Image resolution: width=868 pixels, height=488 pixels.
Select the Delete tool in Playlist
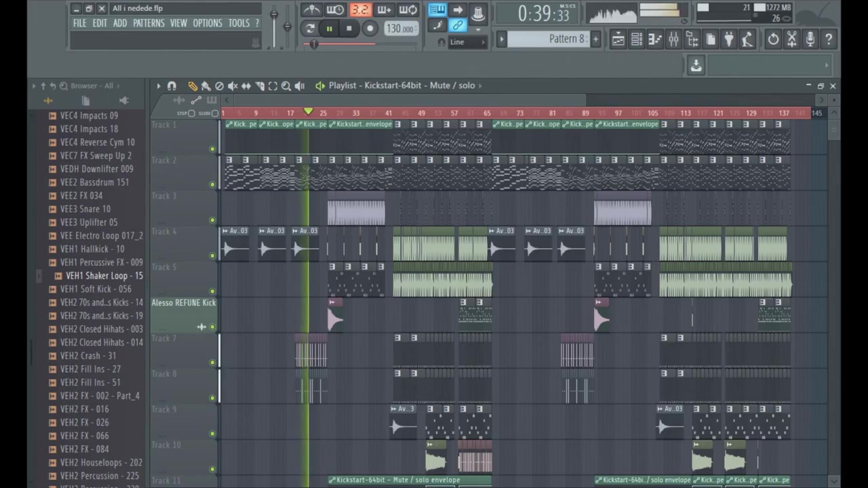[x=219, y=86]
